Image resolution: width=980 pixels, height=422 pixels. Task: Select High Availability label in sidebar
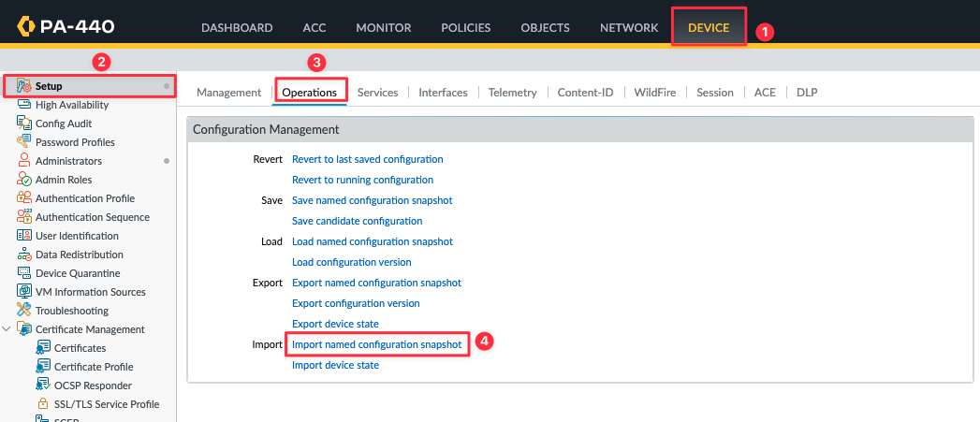pyautogui.click(x=72, y=105)
